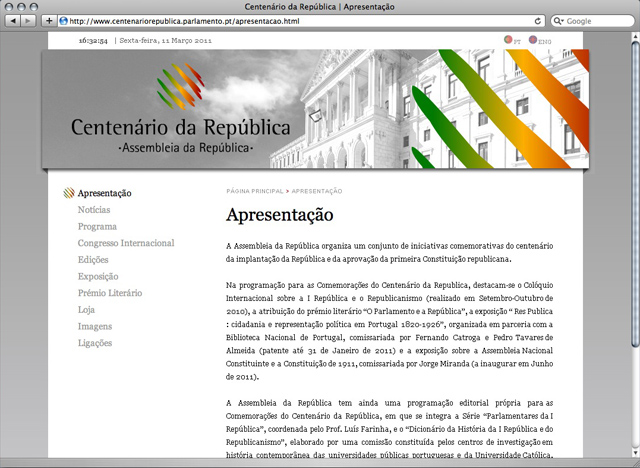The image size is (640, 468).
Task: Click the colorful stripes logo in the banner
Action: [x=180, y=86]
